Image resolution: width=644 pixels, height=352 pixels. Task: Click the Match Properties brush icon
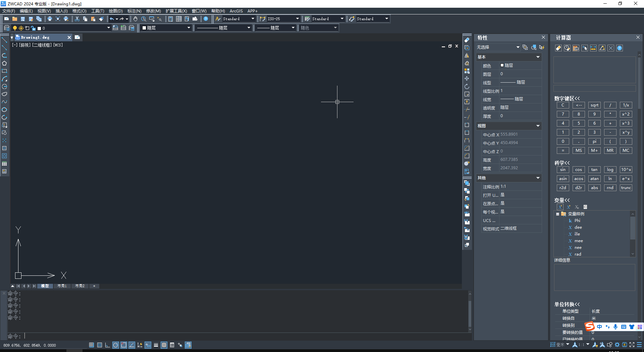(101, 19)
